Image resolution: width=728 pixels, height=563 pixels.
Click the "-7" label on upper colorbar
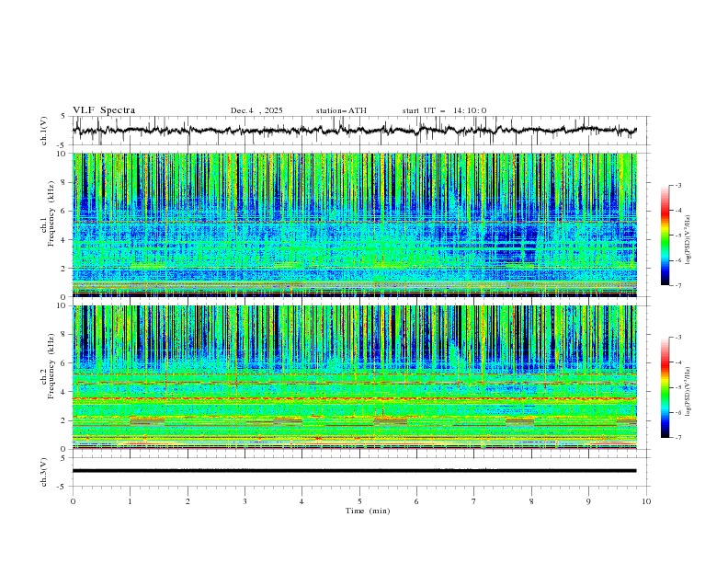pos(677,285)
